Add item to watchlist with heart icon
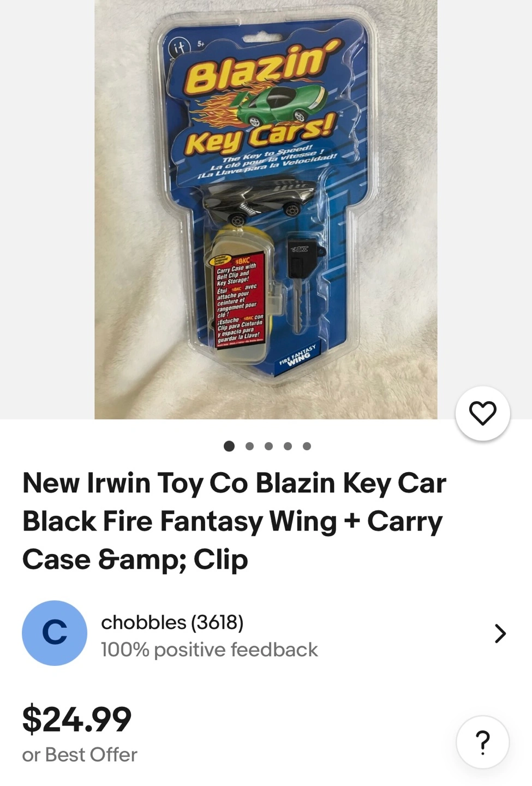532x786 pixels. (x=482, y=413)
